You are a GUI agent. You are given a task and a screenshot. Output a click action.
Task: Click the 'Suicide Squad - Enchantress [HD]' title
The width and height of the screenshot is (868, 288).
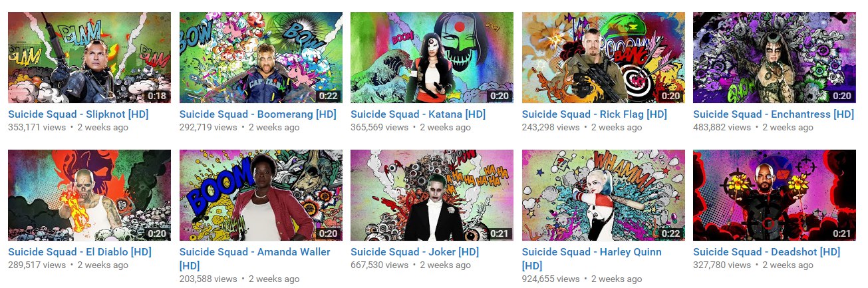tap(774, 114)
